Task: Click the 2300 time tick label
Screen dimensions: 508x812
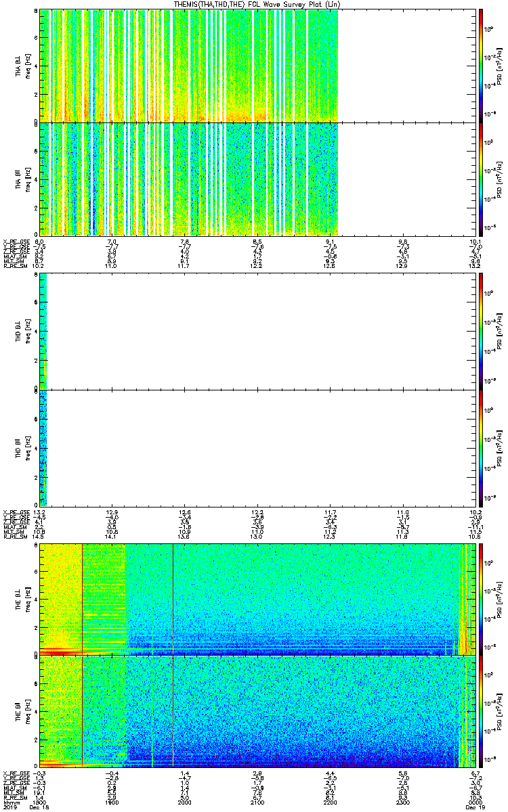Action: 404,803
